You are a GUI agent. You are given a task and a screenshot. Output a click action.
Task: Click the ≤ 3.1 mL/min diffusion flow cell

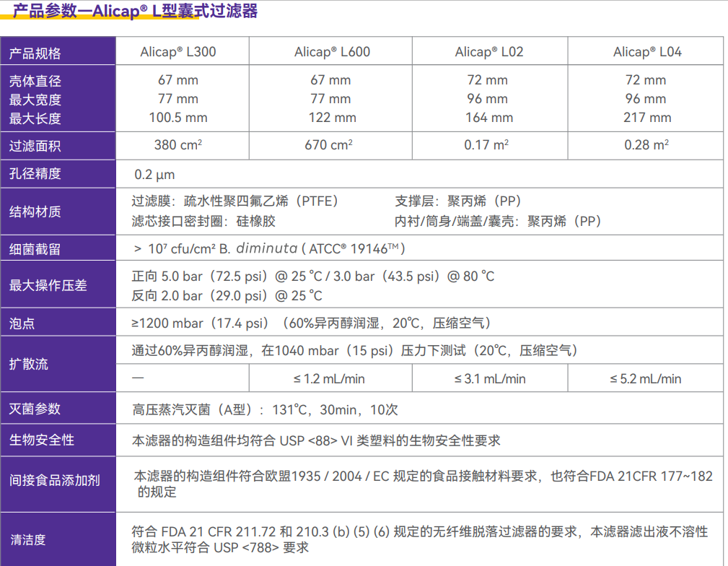point(490,379)
